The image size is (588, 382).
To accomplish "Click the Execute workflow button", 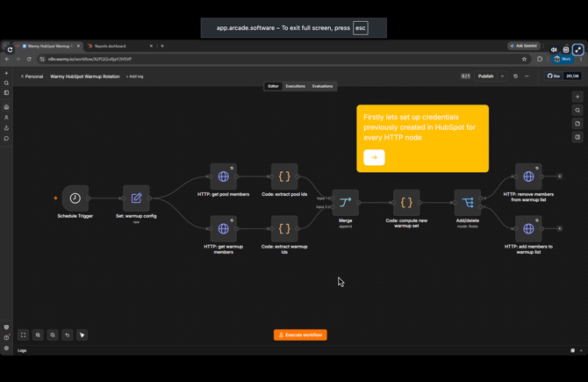I will [x=300, y=335].
